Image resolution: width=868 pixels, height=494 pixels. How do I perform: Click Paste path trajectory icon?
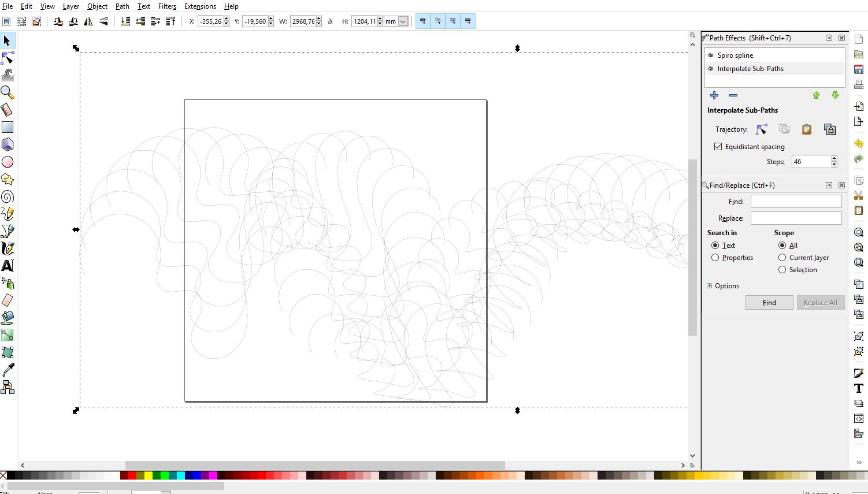(807, 129)
